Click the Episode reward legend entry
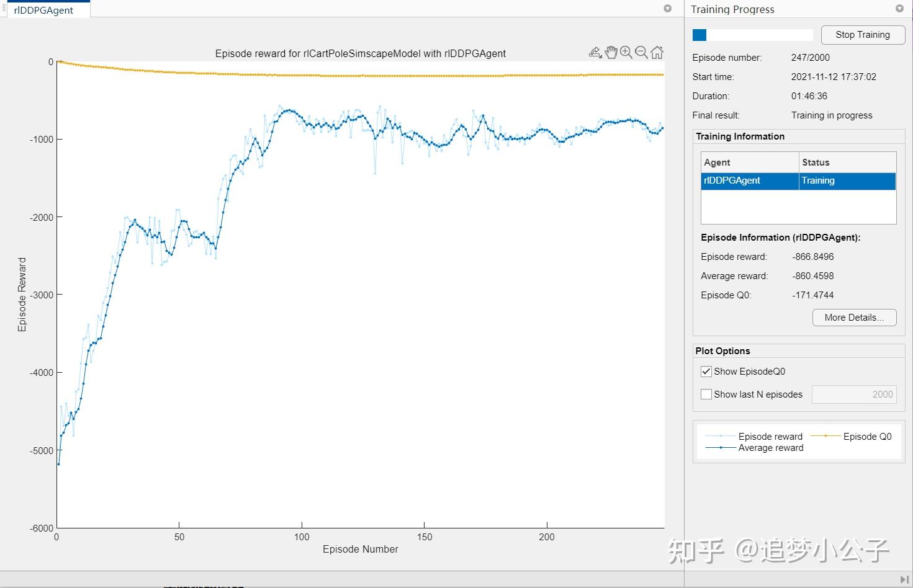This screenshot has height=588, width=913. (770, 436)
